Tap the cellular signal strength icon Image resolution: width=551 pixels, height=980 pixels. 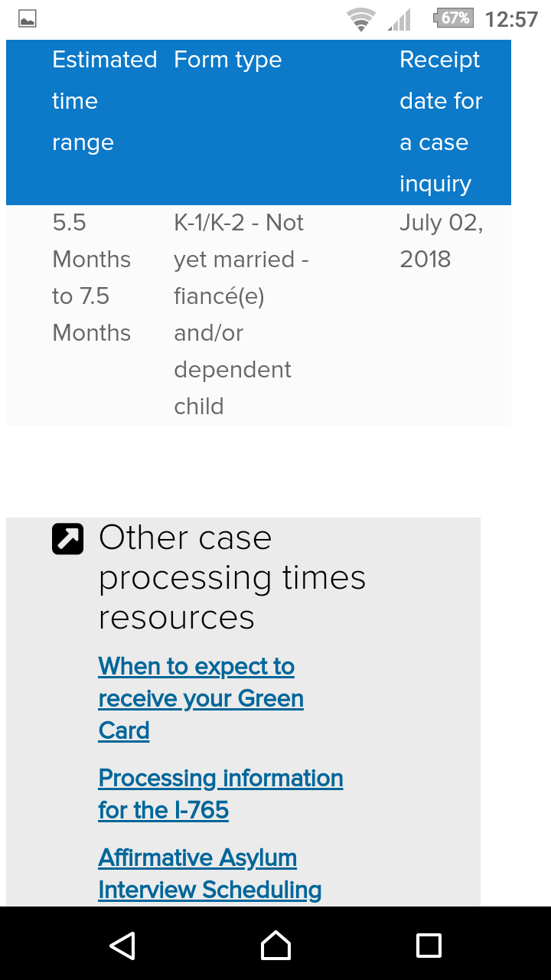(x=399, y=19)
